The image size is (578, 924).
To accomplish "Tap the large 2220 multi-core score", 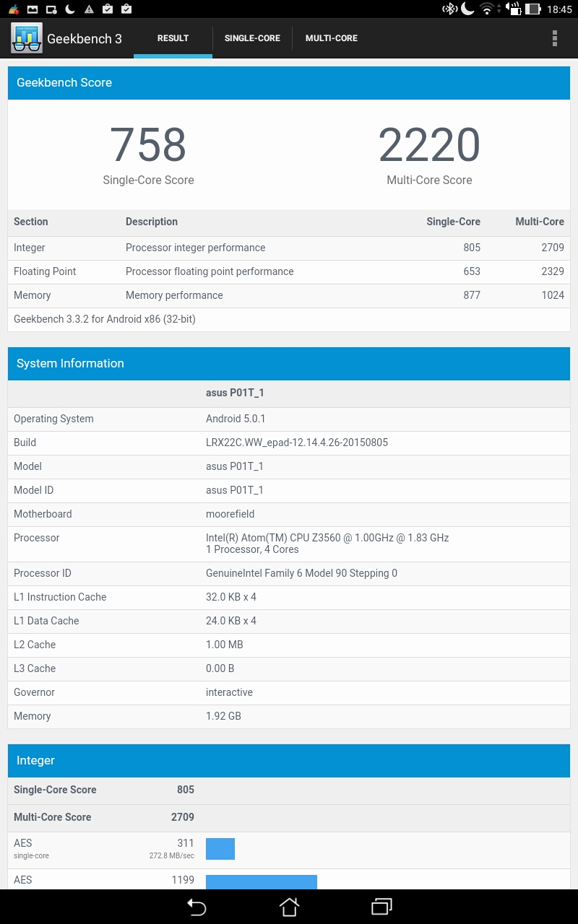I will point(429,144).
